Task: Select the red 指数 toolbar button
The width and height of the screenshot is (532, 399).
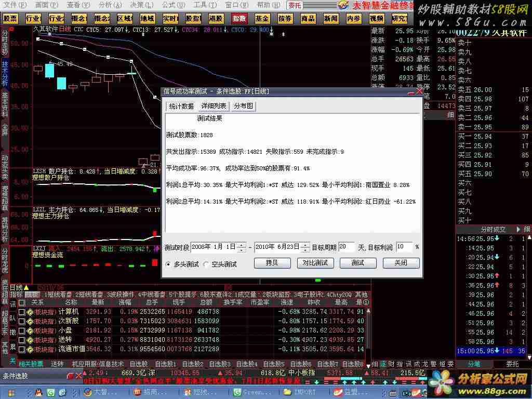Action: tap(239, 19)
